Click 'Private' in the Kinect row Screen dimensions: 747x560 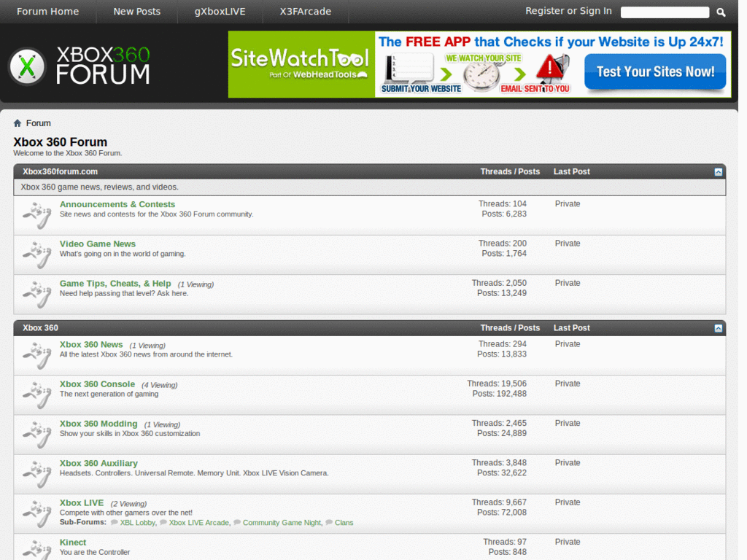pyautogui.click(x=568, y=542)
